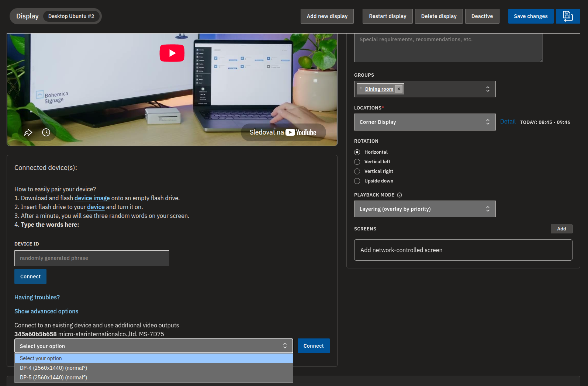Select Vertical right rotation
The image size is (588, 386).
pyautogui.click(x=357, y=171)
